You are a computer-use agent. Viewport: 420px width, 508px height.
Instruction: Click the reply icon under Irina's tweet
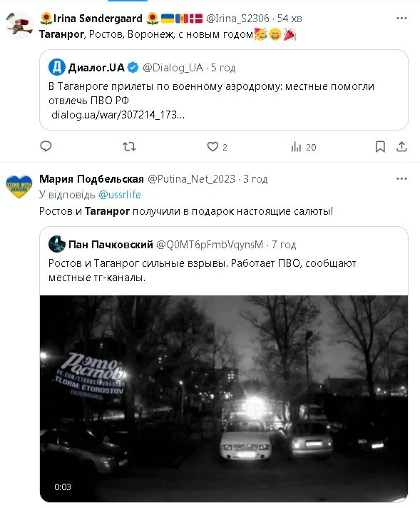click(46, 146)
